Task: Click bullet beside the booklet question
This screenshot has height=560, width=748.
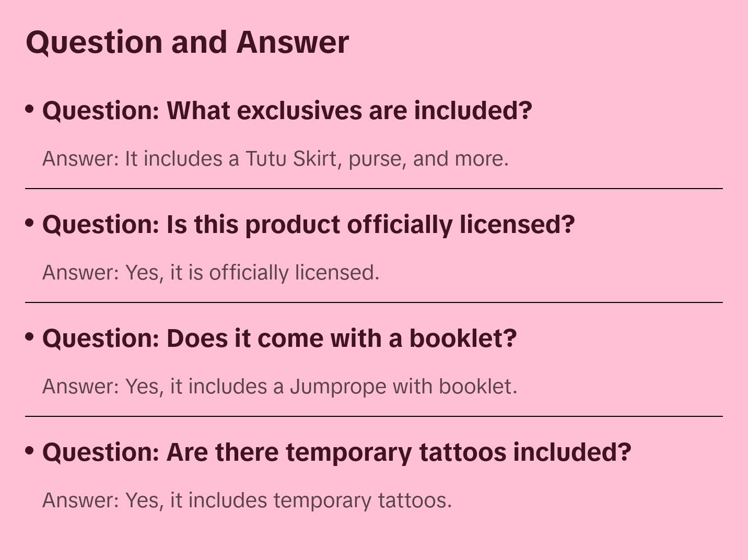Action: point(30,337)
